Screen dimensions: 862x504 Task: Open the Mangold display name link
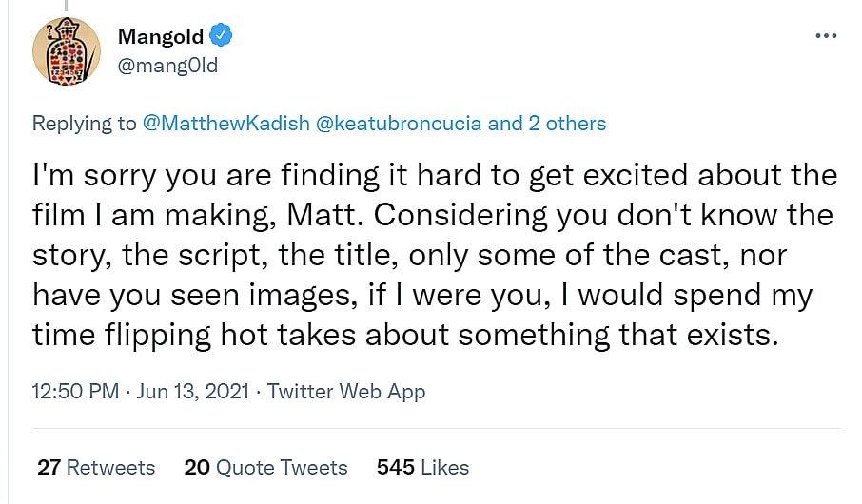(x=160, y=36)
